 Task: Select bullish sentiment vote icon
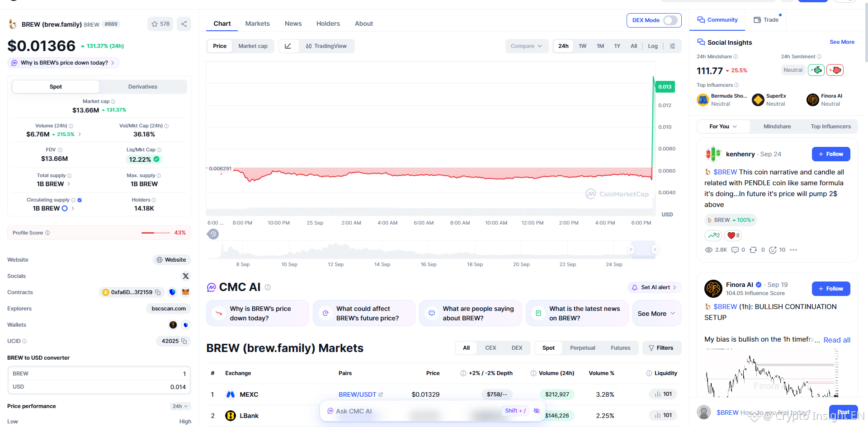point(816,70)
